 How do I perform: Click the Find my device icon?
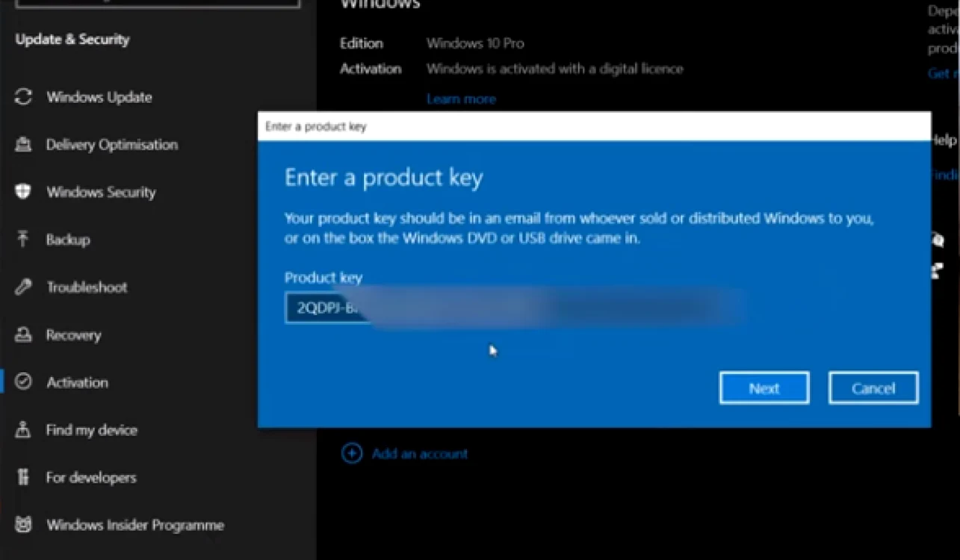pyautogui.click(x=23, y=430)
